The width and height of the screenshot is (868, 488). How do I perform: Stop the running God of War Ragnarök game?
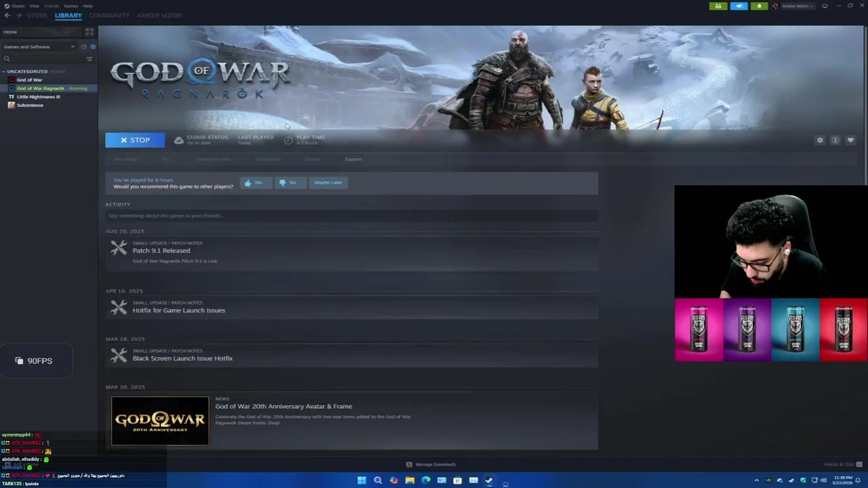135,140
